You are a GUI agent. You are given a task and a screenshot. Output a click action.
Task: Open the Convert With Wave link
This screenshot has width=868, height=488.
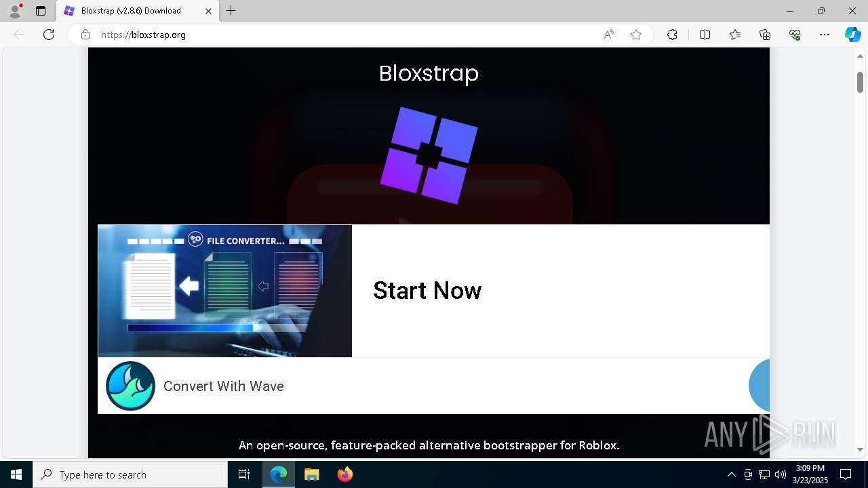(224, 386)
